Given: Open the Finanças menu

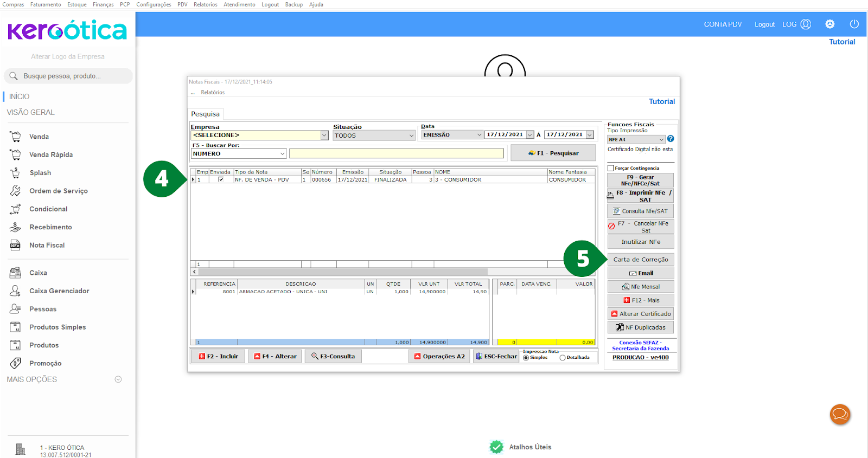Looking at the screenshot, I should pyautogui.click(x=103, y=4).
